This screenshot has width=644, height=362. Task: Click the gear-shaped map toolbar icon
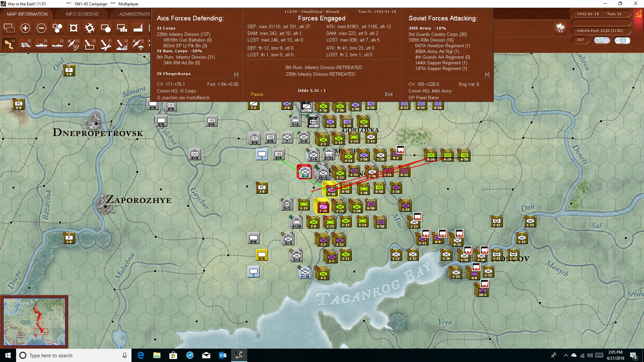tap(90, 28)
